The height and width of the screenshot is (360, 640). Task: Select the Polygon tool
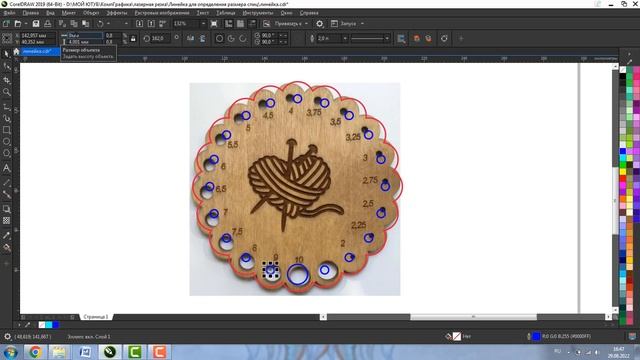[7, 154]
